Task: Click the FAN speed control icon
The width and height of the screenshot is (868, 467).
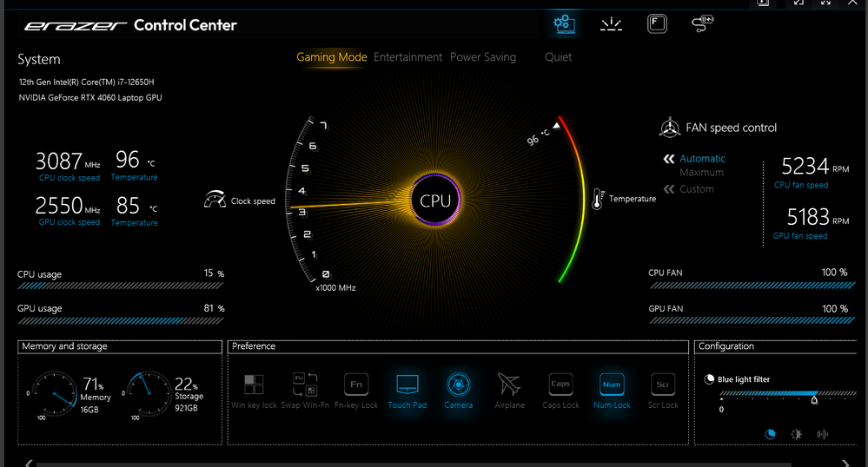Action: coord(670,128)
